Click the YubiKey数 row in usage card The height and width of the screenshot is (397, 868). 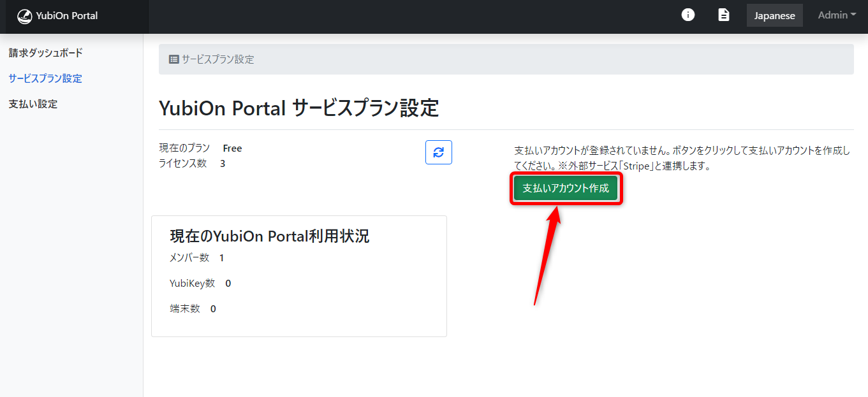tap(200, 284)
